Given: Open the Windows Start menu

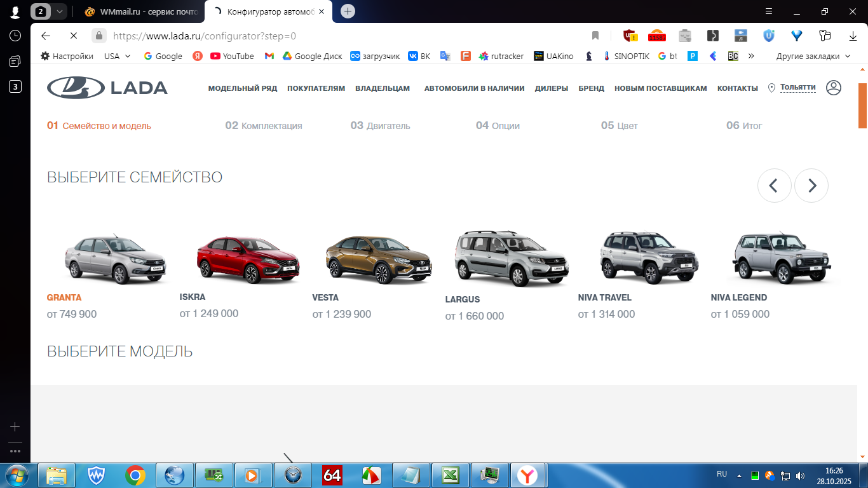Looking at the screenshot, I should point(16,475).
